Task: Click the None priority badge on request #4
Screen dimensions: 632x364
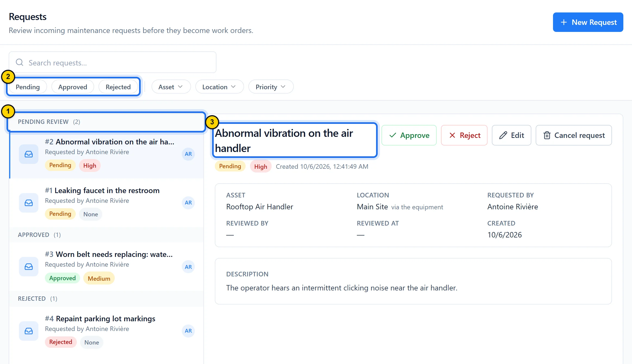Action: (x=92, y=342)
